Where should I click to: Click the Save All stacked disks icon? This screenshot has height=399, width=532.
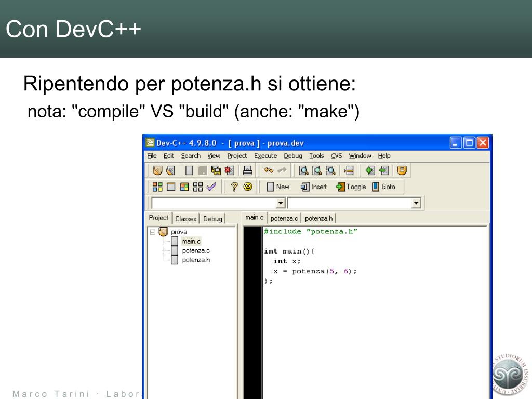click(x=216, y=170)
